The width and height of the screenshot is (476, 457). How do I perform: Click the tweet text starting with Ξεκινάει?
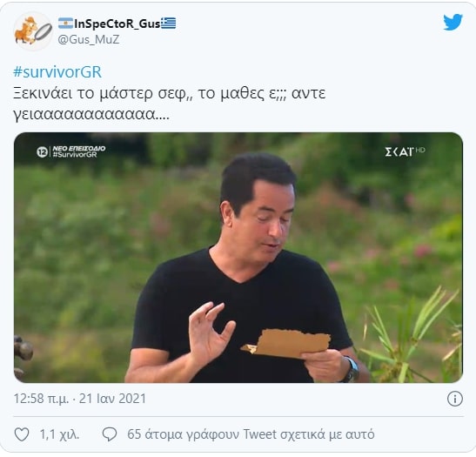tap(169, 104)
